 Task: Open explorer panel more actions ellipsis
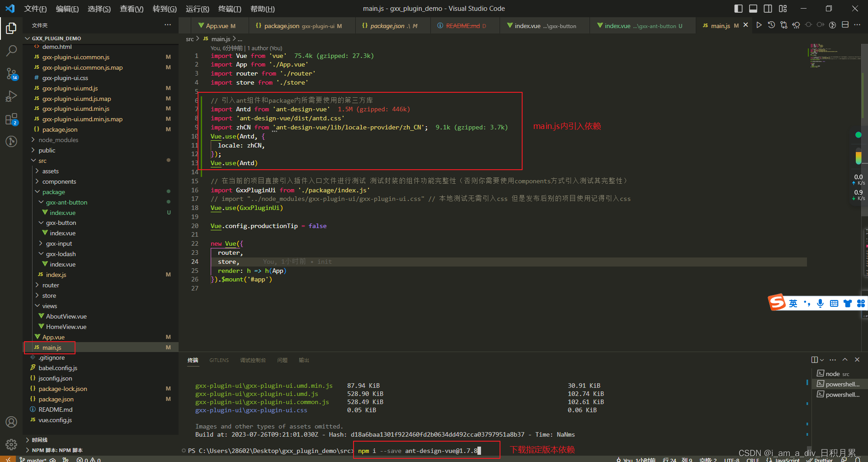(168, 25)
